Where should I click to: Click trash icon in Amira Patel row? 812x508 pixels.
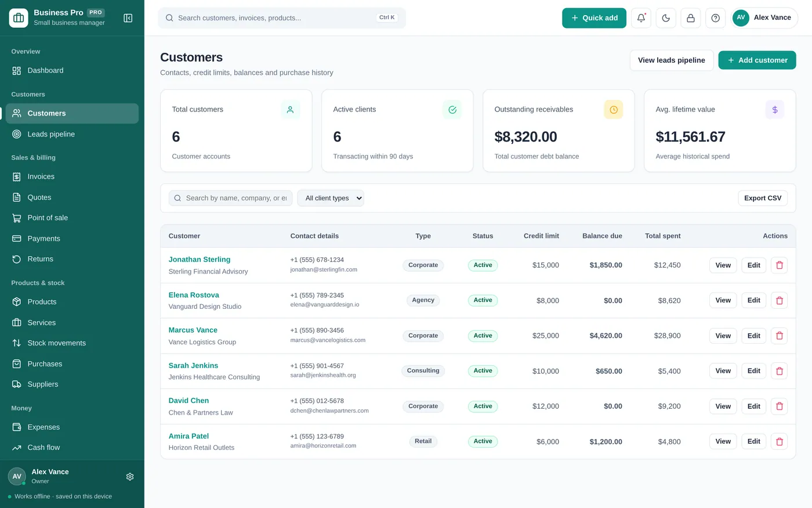point(780,441)
